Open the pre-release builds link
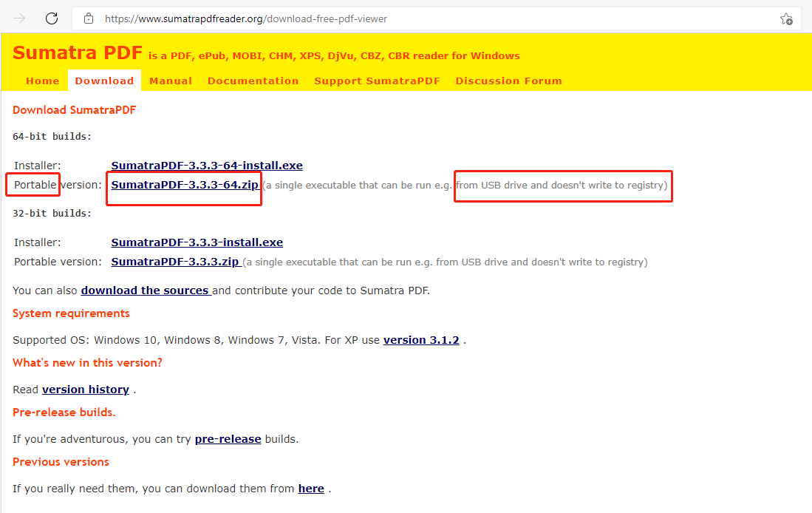Image resolution: width=812 pixels, height=513 pixels. [228, 439]
